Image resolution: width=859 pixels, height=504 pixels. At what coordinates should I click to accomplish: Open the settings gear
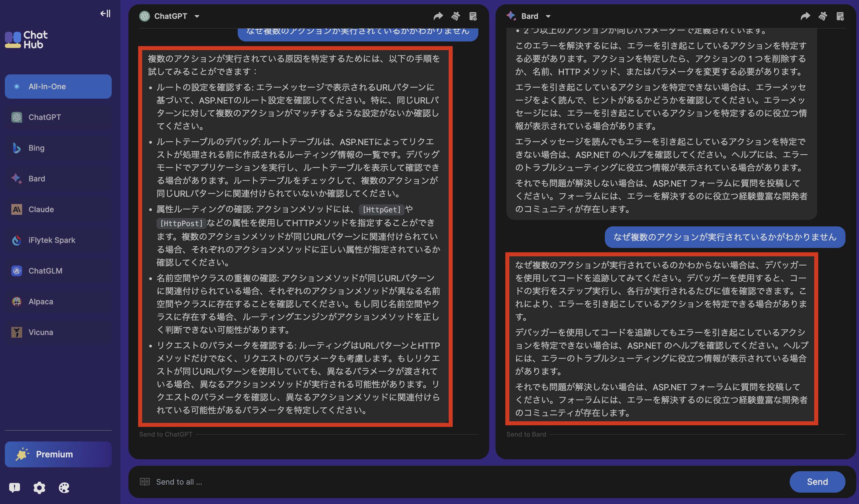(39, 488)
